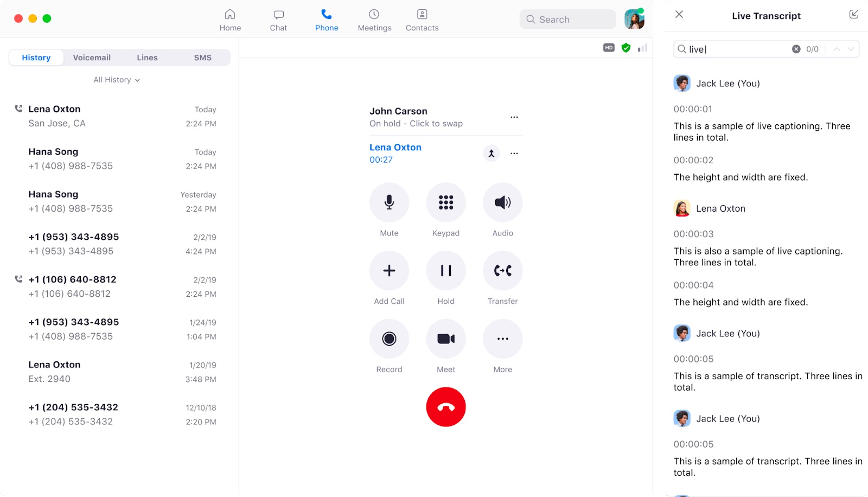868x497 pixels.
Task: Start recording with the Record button
Action: tap(389, 339)
